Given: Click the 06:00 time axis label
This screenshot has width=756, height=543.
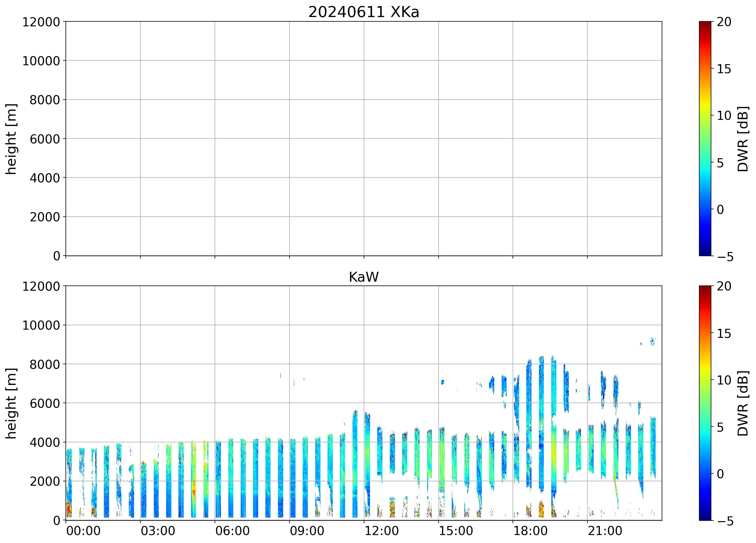Looking at the screenshot, I should click(232, 531).
